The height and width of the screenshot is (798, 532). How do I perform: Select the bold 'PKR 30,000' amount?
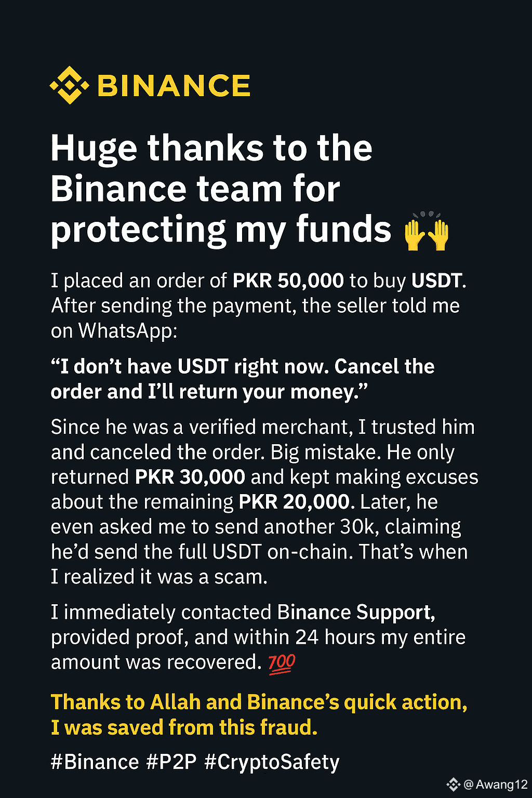point(190,477)
